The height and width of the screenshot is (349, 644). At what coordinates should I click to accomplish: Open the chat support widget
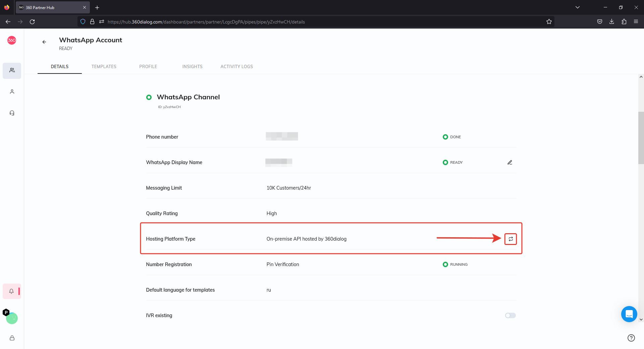[629, 314]
